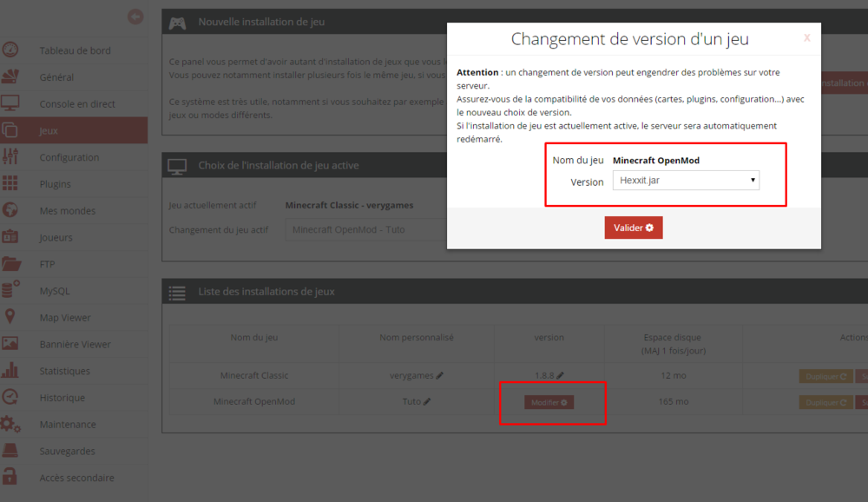Open the Hexxit.jar version dropdown

(x=686, y=180)
